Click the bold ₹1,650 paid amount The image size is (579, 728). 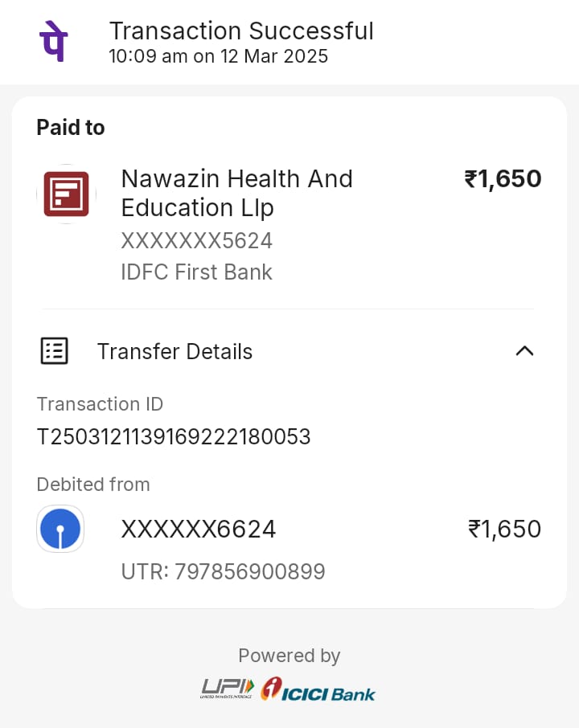pyautogui.click(x=503, y=178)
